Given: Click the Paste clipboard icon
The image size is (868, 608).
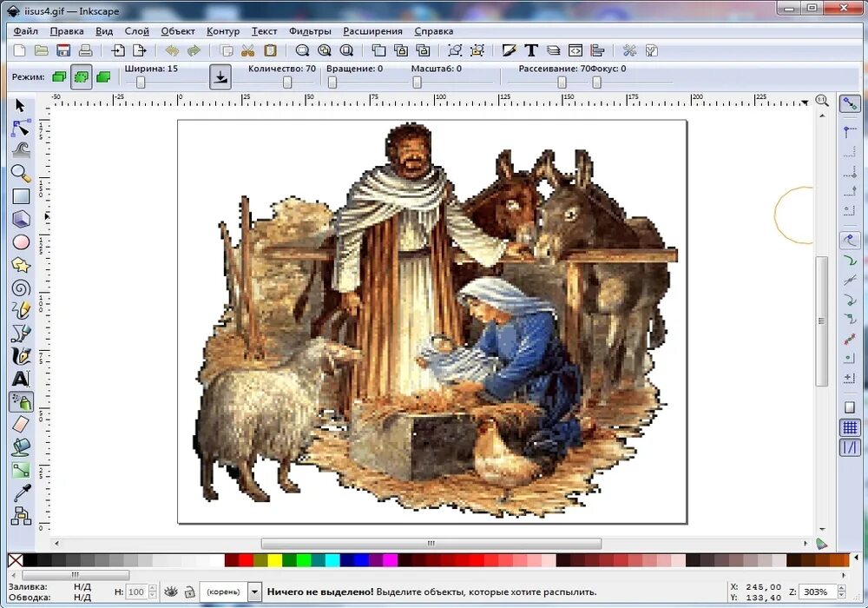Looking at the screenshot, I should click(270, 50).
